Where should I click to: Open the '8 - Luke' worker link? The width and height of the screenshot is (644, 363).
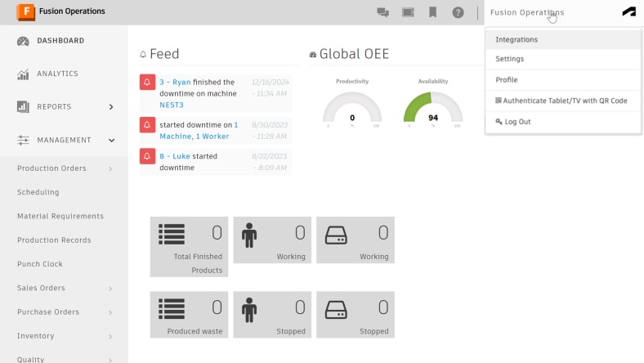(175, 156)
